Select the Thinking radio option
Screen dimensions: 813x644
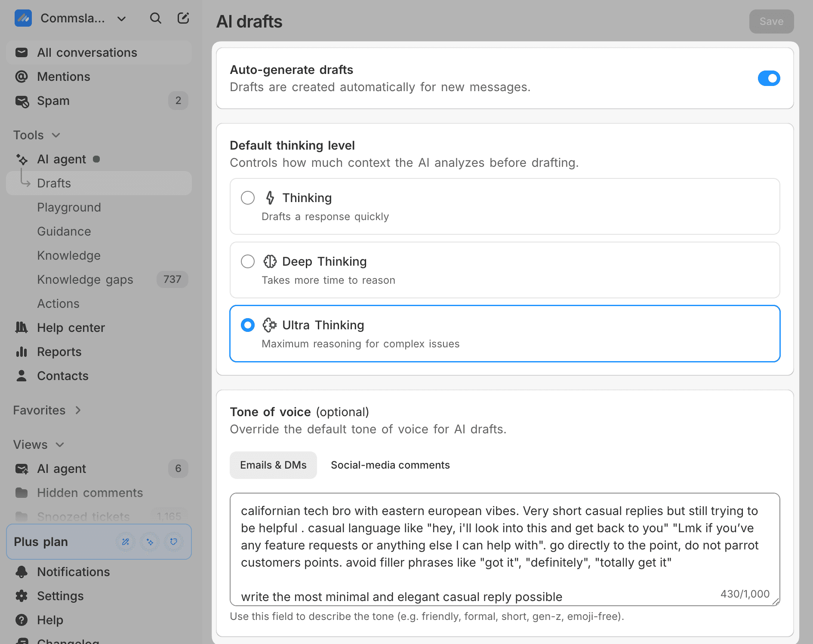coord(248,198)
